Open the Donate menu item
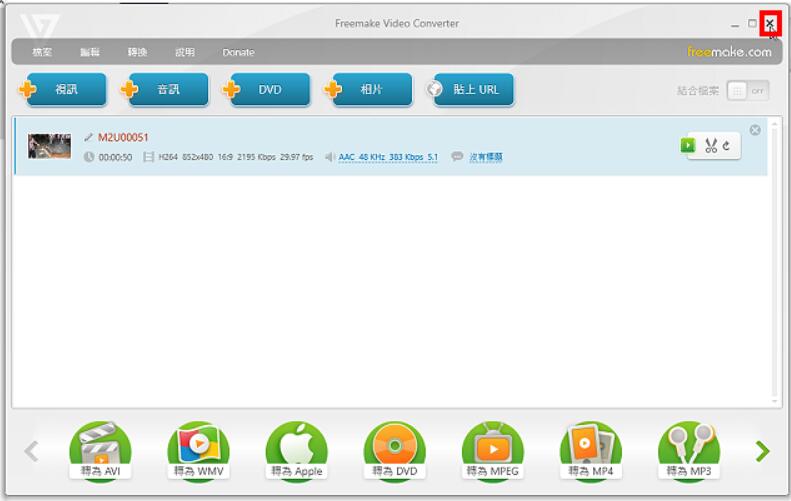Viewport: 791px width, 501px height. click(x=239, y=52)
